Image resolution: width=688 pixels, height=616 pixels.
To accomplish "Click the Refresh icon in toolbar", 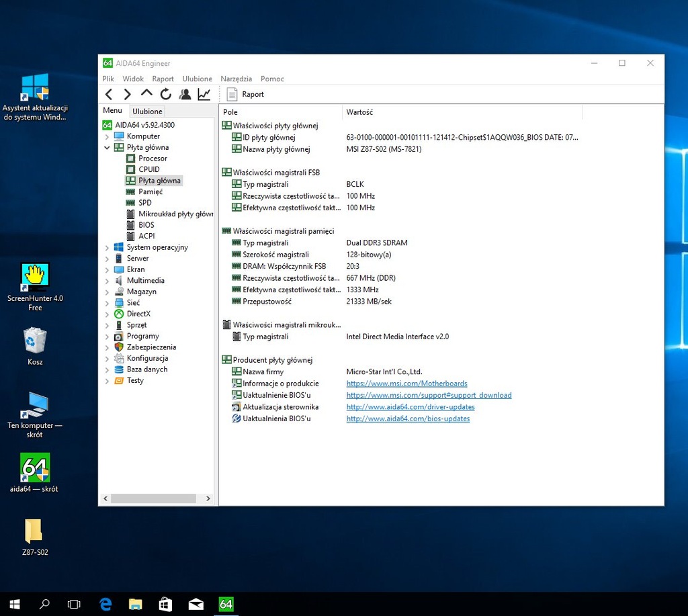I will point(165,94).
